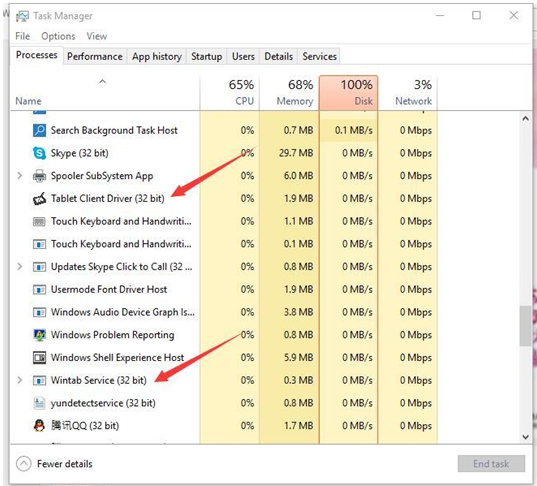Click the Windows Shell Experience Host icon
The width and height of the screenshot is (537, 486).
(x=39, y=358)
